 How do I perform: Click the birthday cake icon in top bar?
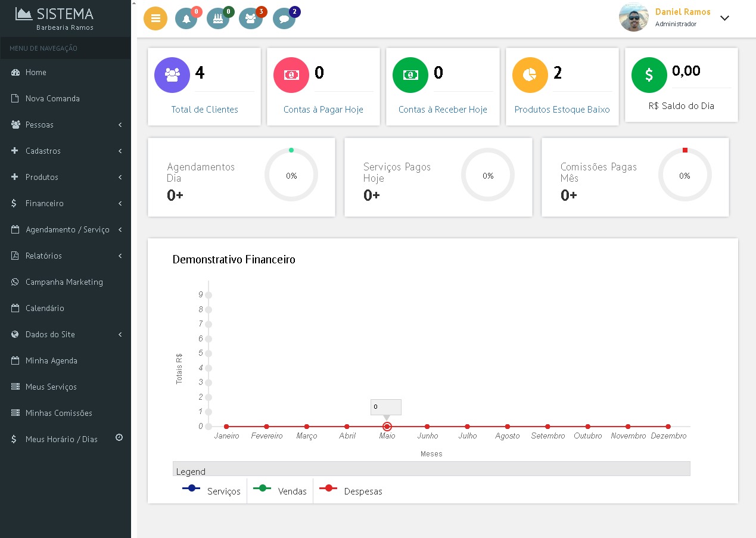218,18
